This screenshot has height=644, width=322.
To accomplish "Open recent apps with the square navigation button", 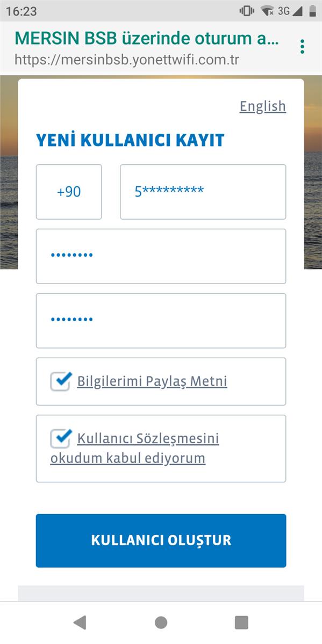I will point(241,622).
